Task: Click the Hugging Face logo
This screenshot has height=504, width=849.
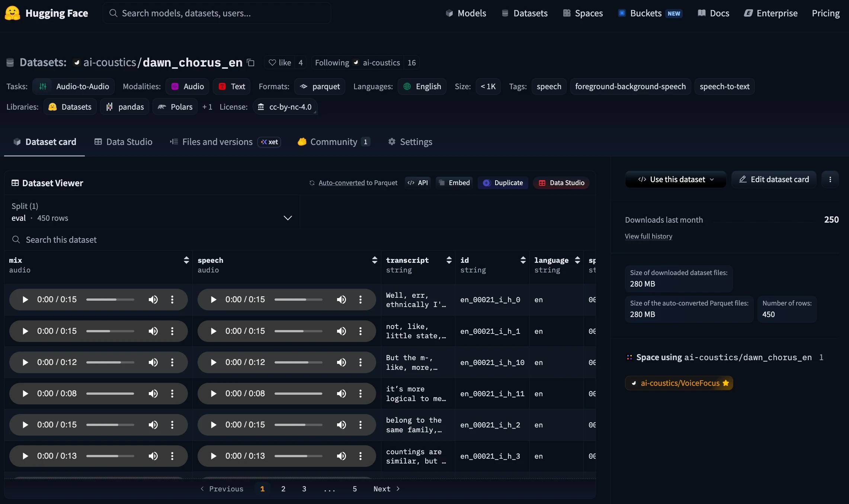Action: (12, 13)
